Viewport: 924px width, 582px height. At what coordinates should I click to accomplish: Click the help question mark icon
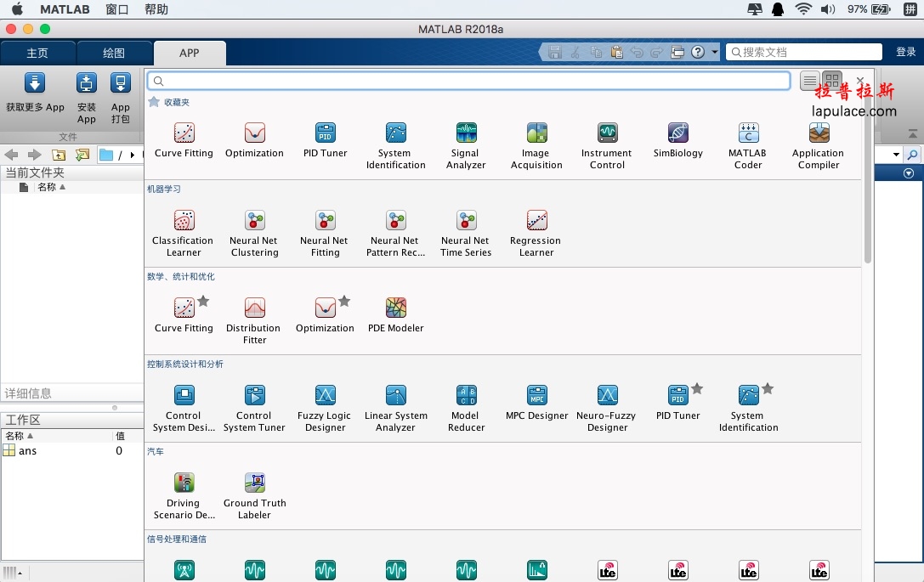(x=698, y=53)
